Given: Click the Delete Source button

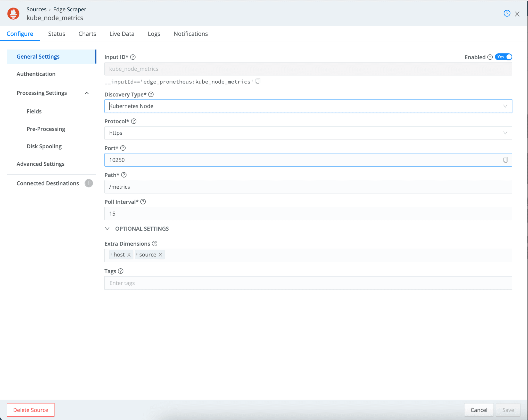Looking at the screenshot, I should point(31,410).
